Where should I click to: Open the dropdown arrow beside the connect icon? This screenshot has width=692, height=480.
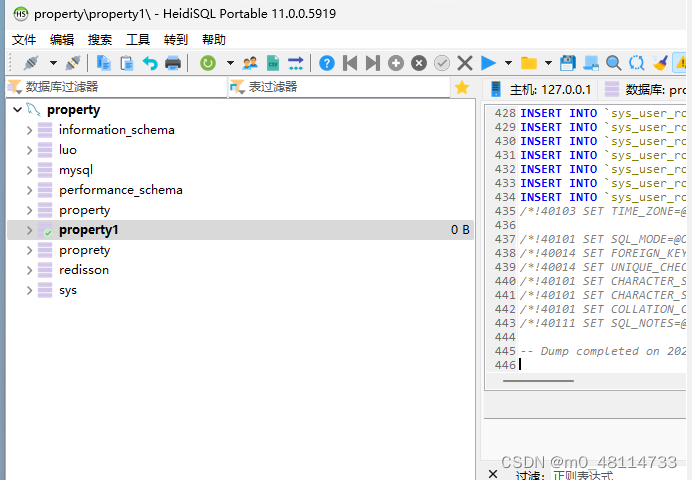click(x=53, y=63)
